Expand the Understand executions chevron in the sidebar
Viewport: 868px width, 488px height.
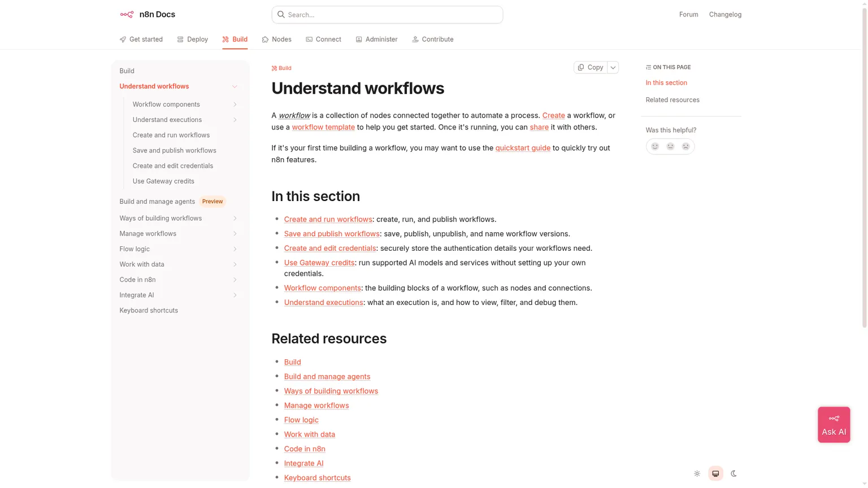point(235,120)
